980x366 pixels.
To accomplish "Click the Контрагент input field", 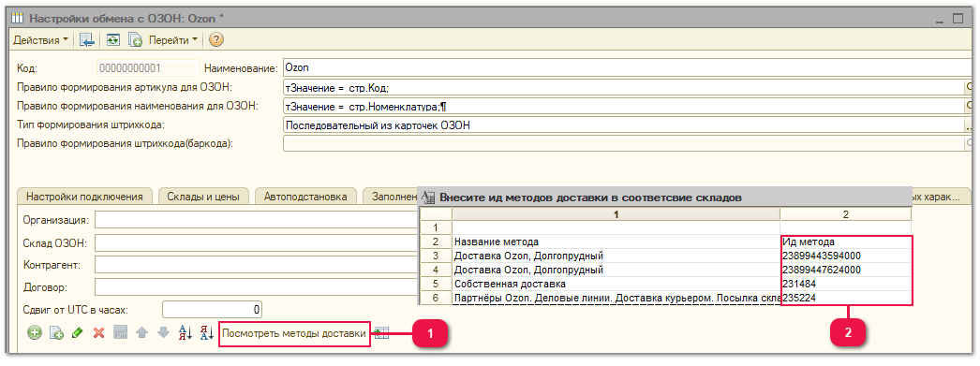I will tap(257, 265).
